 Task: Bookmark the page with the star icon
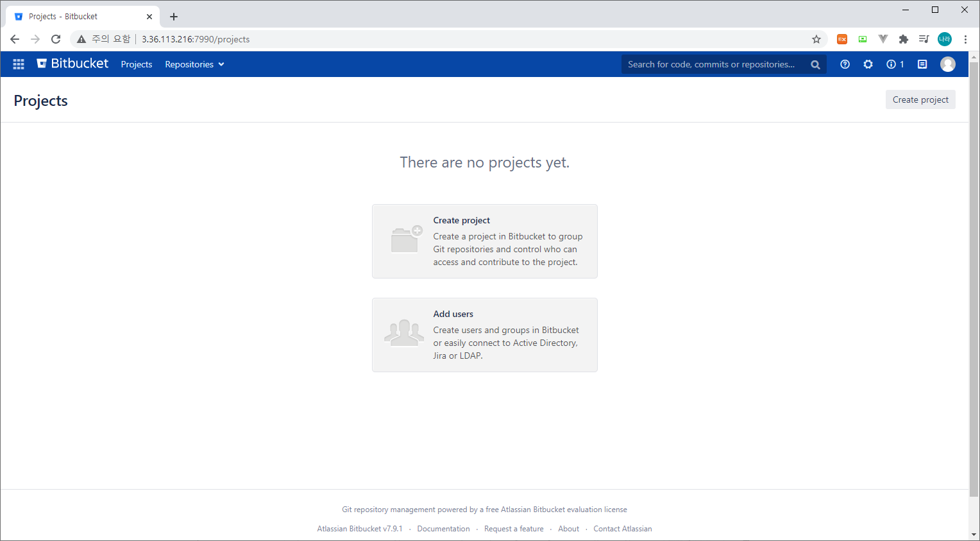(x=816, y=39)
